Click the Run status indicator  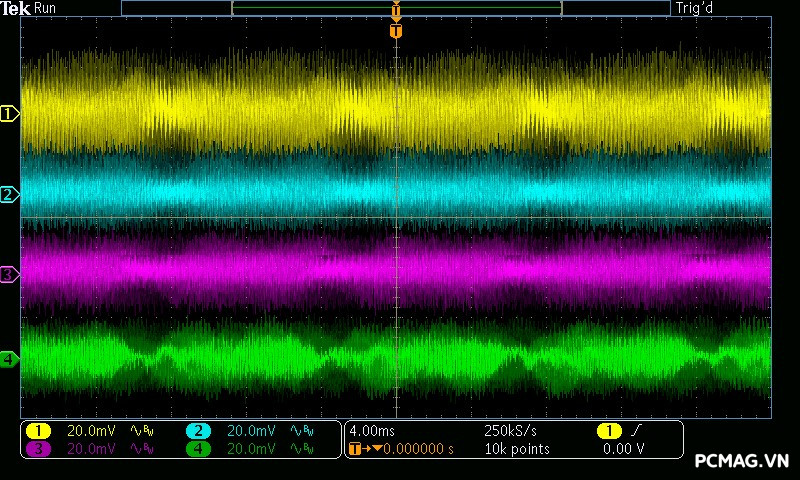(45, 8)
